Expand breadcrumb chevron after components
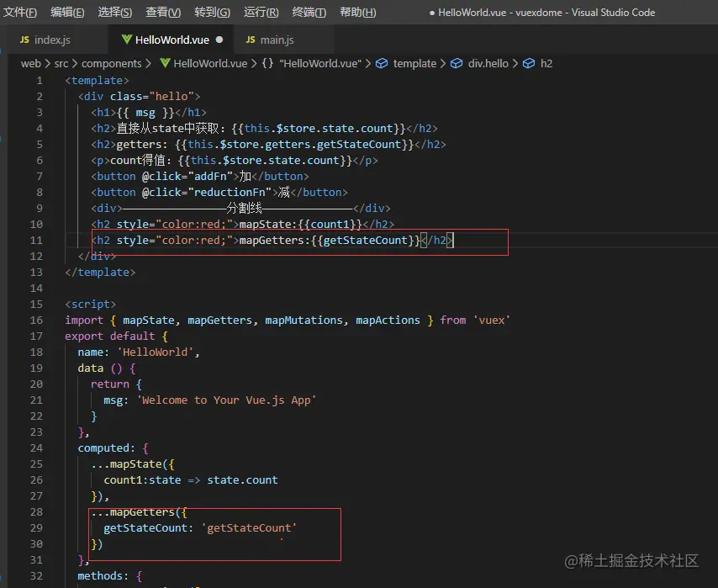The image size is (718, 588). (x=148, y=63)
